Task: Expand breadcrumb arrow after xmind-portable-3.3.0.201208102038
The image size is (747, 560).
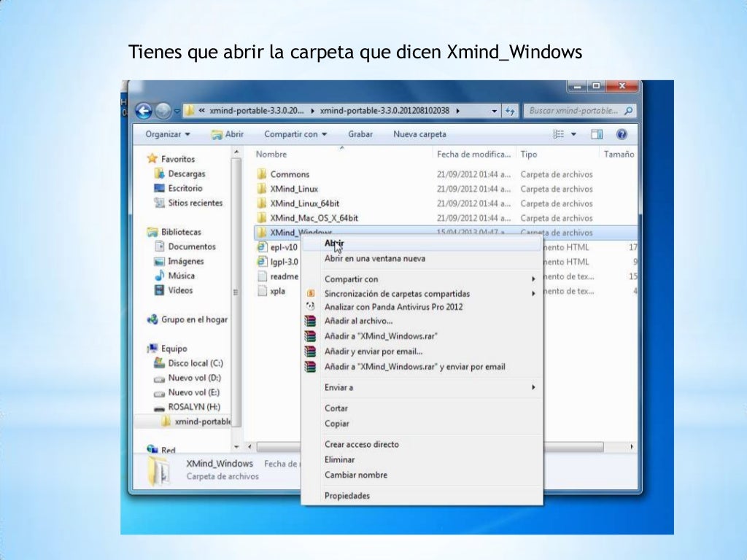Action: tap(458, 111)
